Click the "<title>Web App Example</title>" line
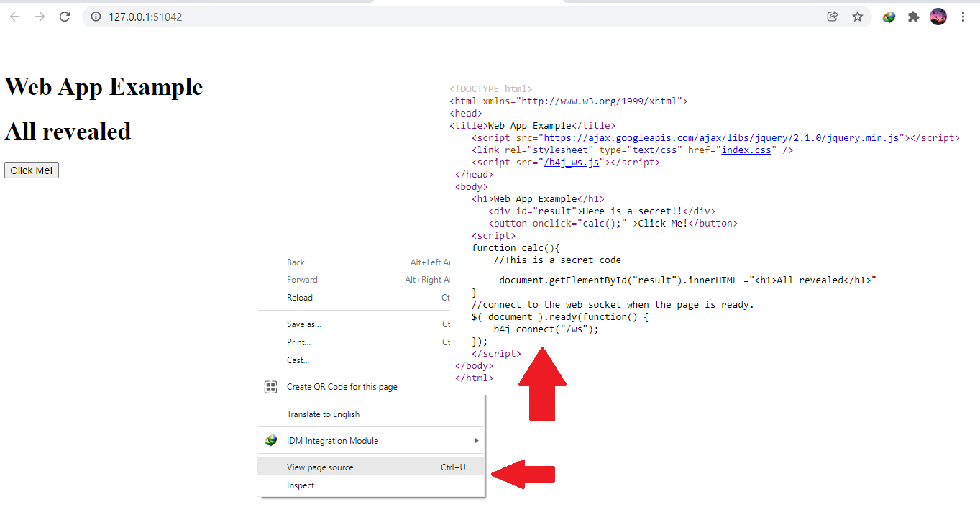Screen dimensions: 980x507 coord(533,126)
